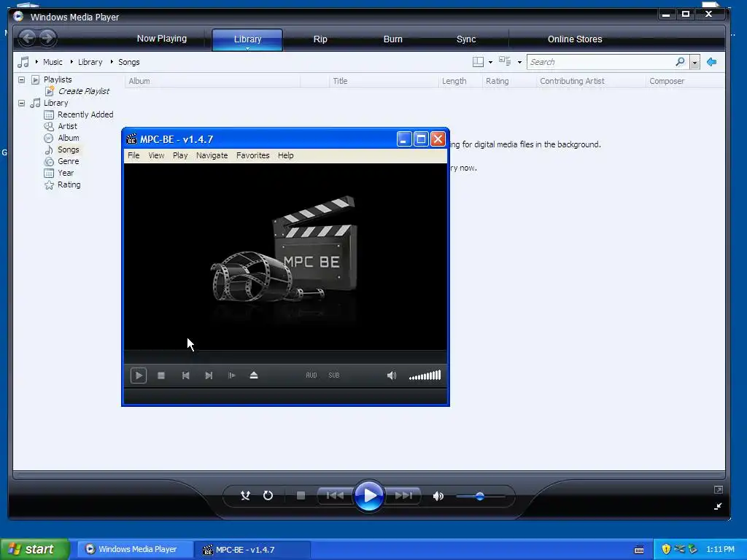
Task: Click the Windows Media Player back arrow
Action: click(x=27, y=38)
